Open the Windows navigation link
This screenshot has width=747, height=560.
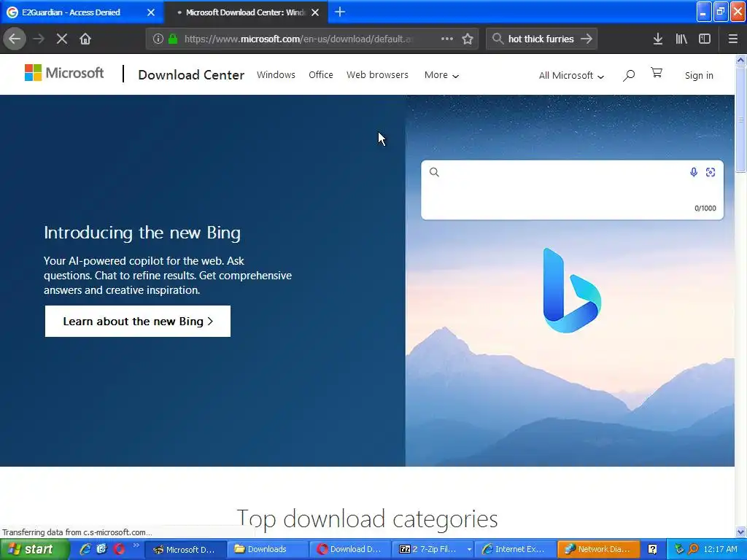(276, 75)
